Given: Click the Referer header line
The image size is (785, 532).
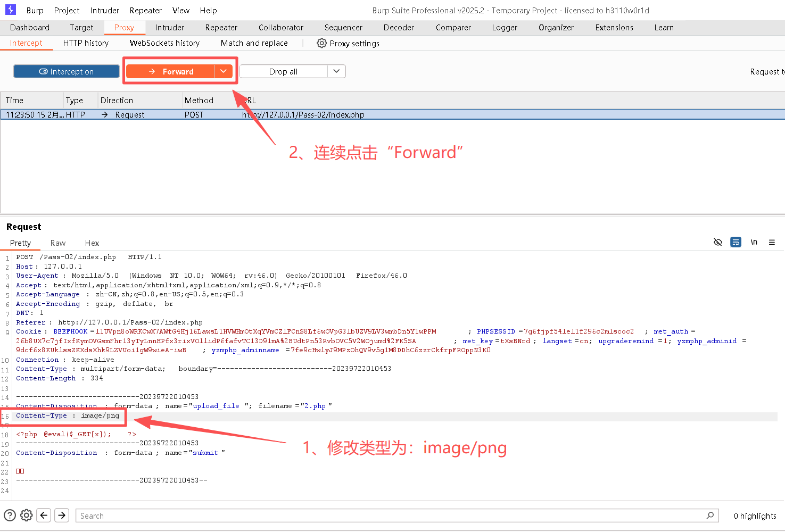Looking at the screenshot, I should (x=109, y=322).
